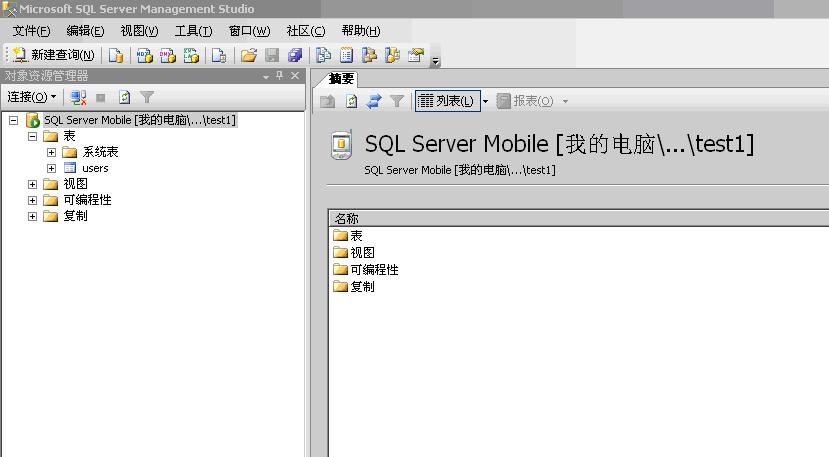Image resolution: width=829 pixels, height=457 pixels.
Task: Open the dropdown arrow beside 列表(L)
Action: coord(485,101)
